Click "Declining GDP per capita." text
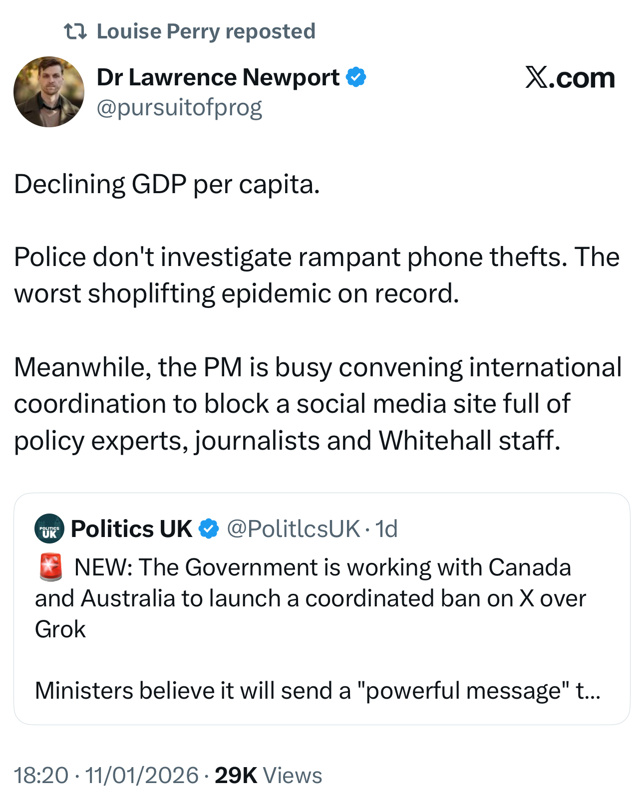644x812 pixels. [x=167, y=184]
